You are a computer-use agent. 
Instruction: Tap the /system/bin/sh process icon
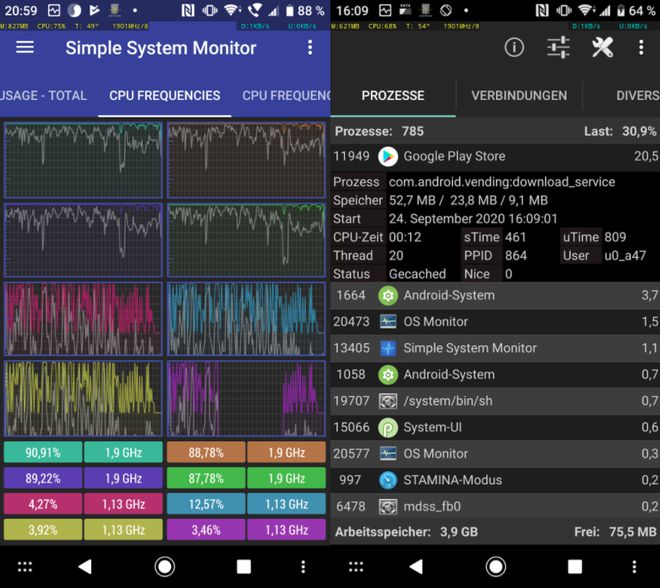pos(388,401)
